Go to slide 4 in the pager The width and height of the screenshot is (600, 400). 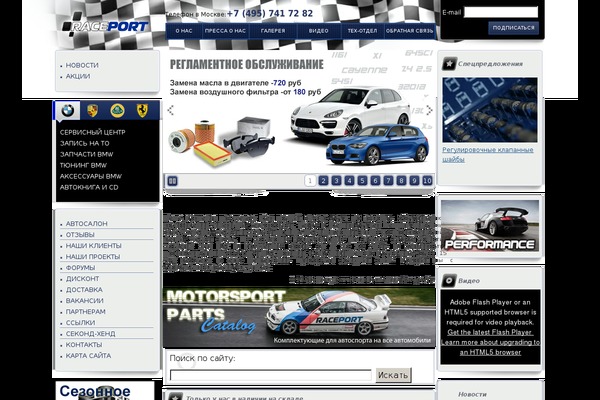tap(349, 180)
